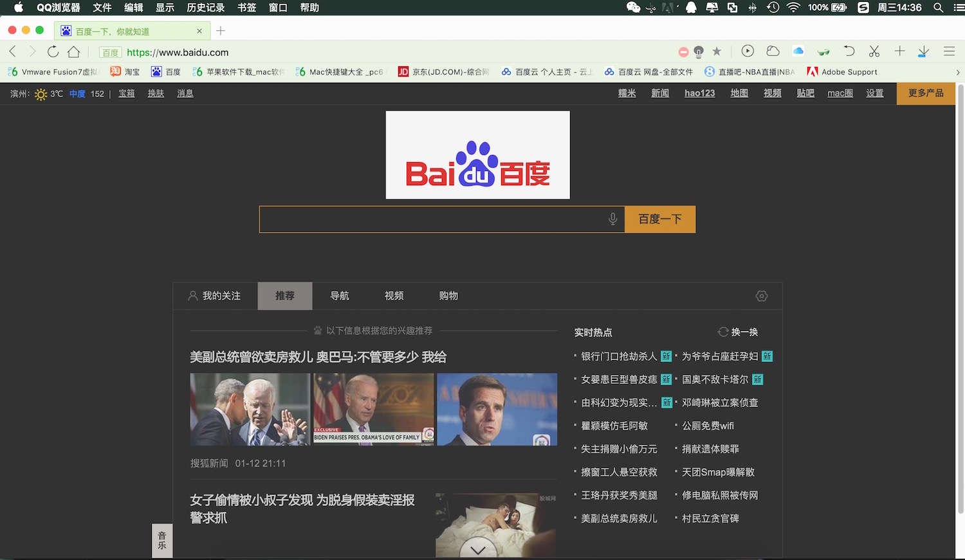The height and width of the screenshot is (560, 965).
Task: Bookmark this page with the star icon
Action: [717, 51]
